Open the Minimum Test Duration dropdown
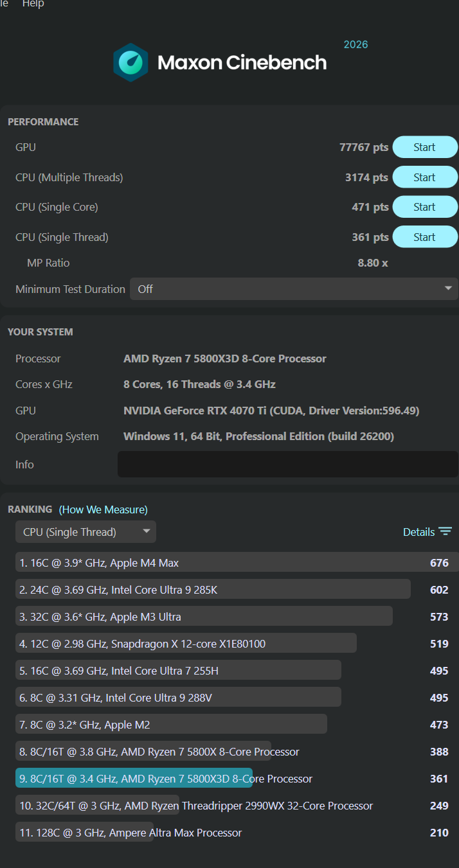 tap(294, 288)
